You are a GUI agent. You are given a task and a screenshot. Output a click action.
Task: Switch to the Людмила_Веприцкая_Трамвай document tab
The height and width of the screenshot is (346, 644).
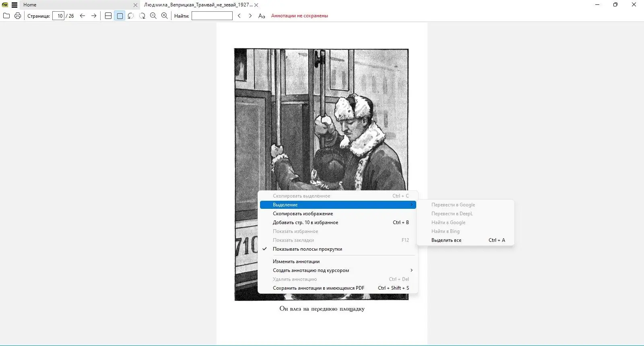point(198,5)
